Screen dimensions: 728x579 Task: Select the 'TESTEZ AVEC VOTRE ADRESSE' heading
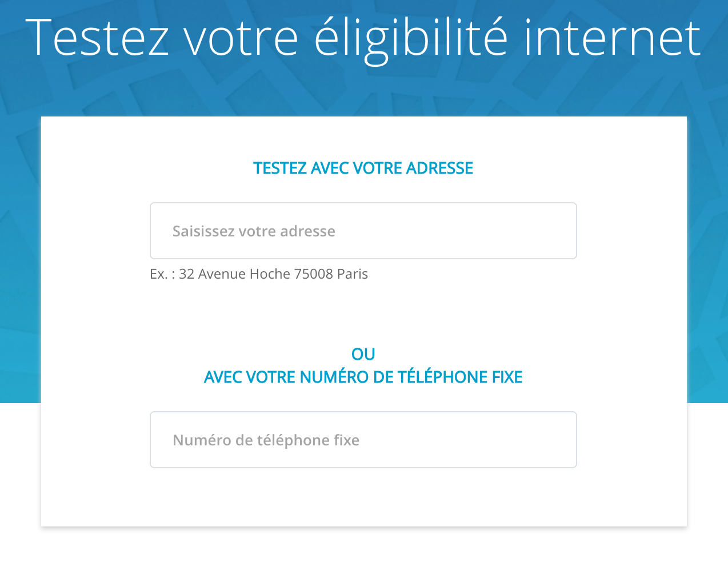click(x=363, y=168)
